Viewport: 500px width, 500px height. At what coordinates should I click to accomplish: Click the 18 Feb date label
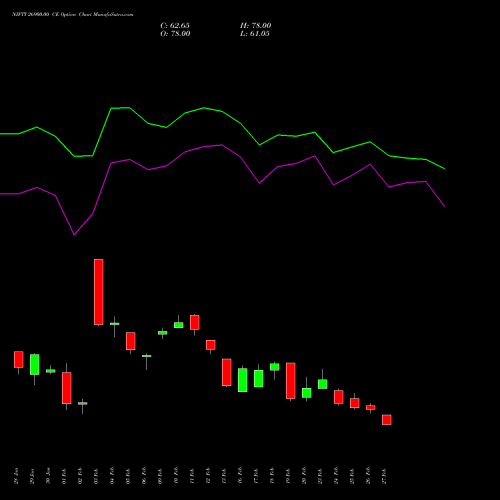[x=272, y=476]
